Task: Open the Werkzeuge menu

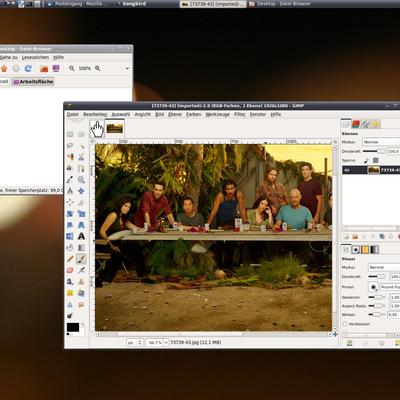Action: (x=217, y=114)
